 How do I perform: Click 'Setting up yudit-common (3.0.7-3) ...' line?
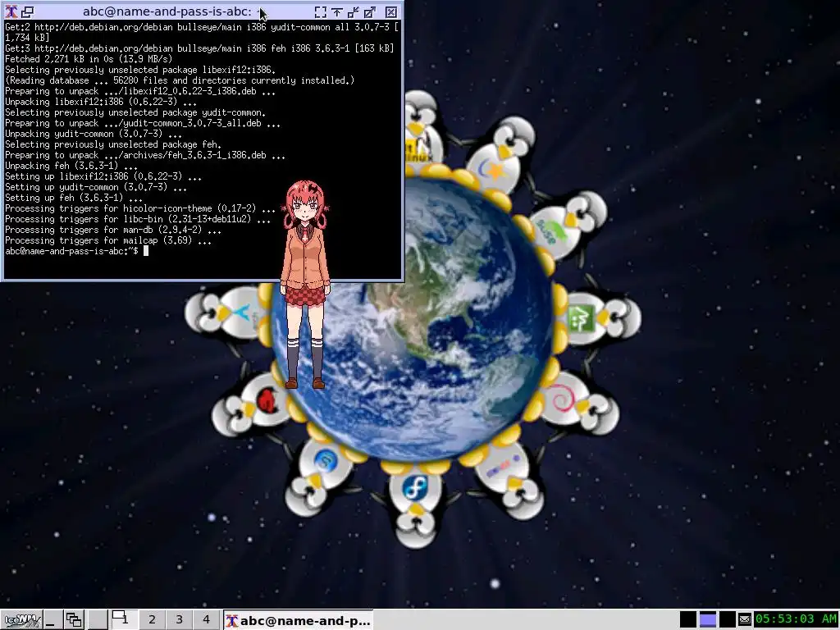pyautogui.click(x=96, y=187)
